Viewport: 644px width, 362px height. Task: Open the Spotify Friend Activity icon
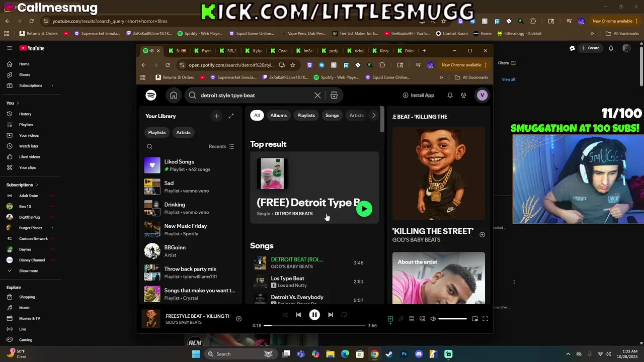(463, 95)
